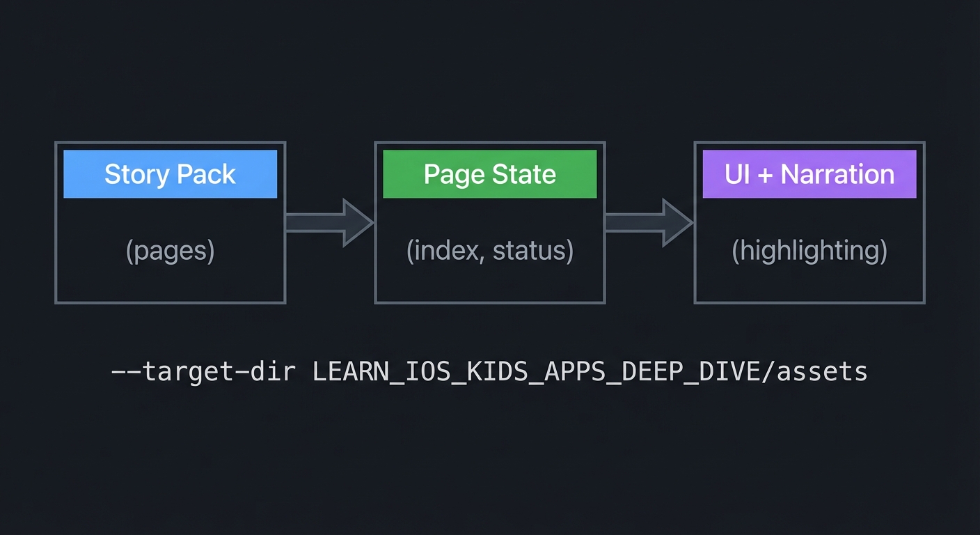Select the blue Story Pack header
This screenshot has height=535, width=980.
pyautogui.click(x=170, y=174)
